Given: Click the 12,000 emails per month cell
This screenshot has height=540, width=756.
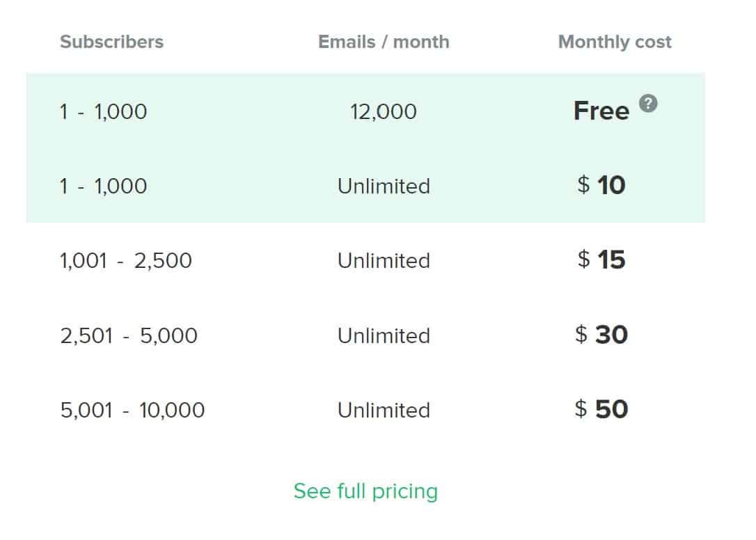Looking at the screenshot, I should [x=382, y=111].
